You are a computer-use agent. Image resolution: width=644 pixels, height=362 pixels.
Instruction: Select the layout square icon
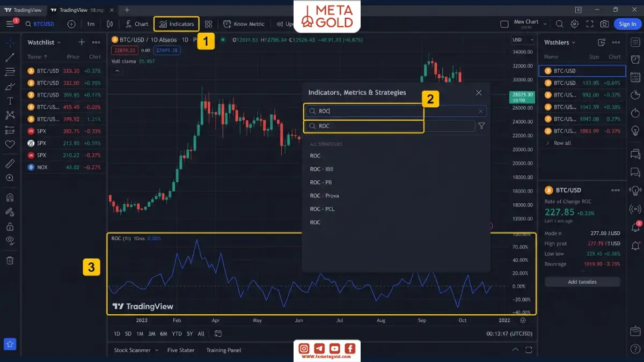(x=504, y=24)
